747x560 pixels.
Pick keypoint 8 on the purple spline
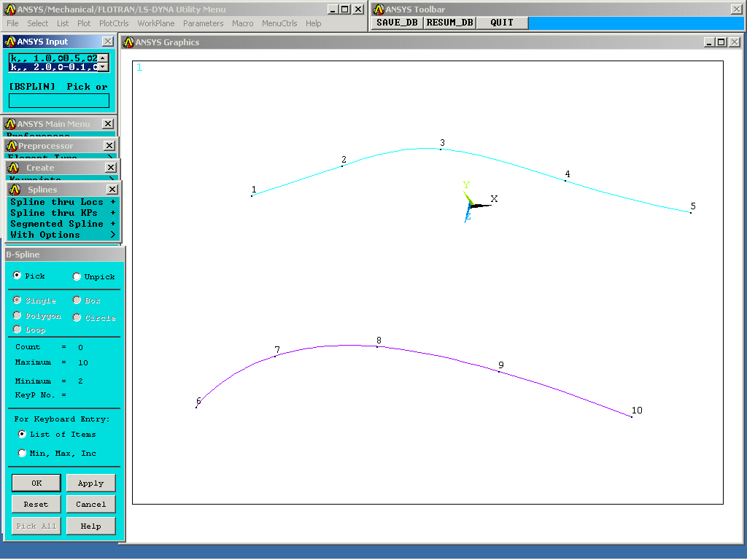(x=377, y=346)
